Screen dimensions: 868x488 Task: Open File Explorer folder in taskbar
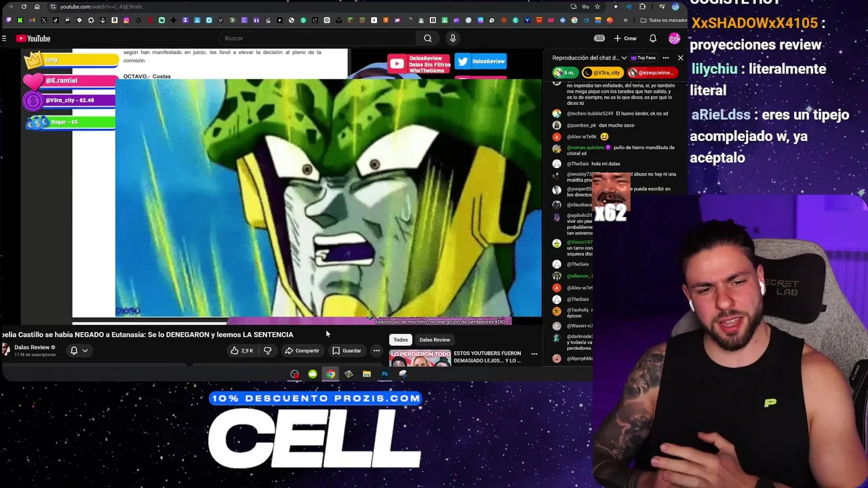(366, 374)
